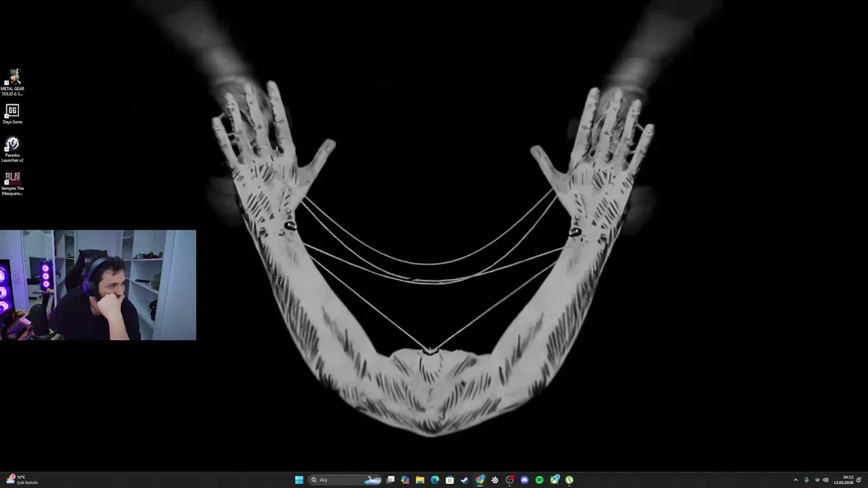Expand the hidden system tray icons

795,480
